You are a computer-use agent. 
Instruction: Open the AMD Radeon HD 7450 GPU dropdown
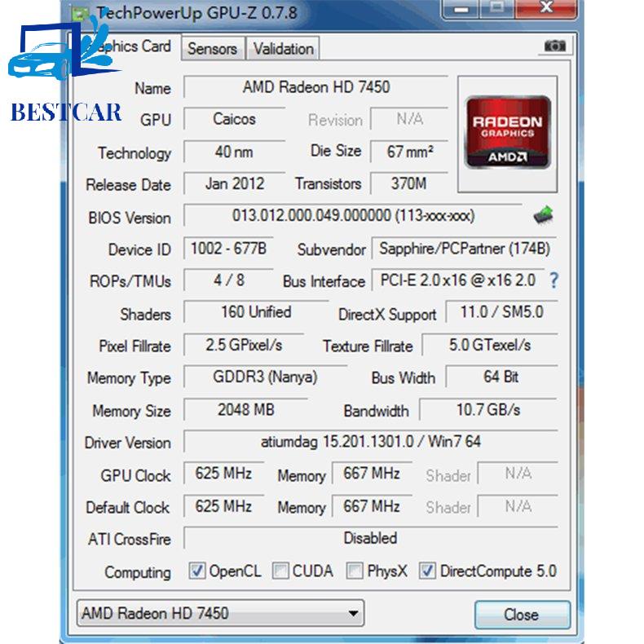[x=221, y=613]
